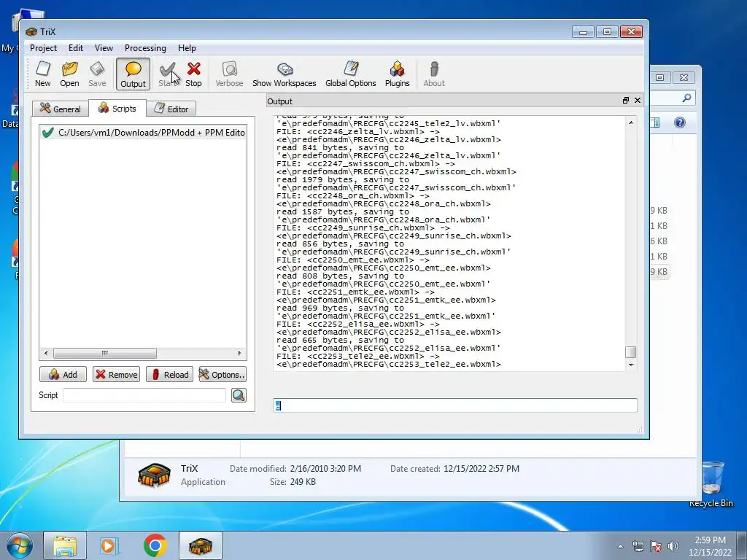The width and height of the screenshot is (747, 560).
Task: Show hidden tray icons arrow
Action: click(x=620, y=546)
